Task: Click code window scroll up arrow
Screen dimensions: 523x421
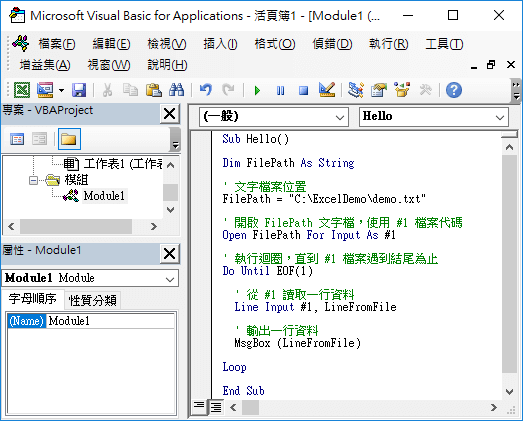Action: pyautogui.click(x=509, y=147)
